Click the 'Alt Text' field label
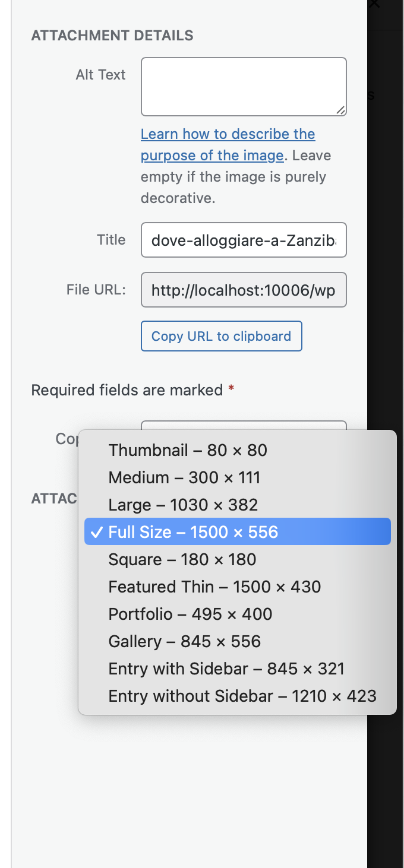This screenshot has width=404, height=868. tap(100, 75)
